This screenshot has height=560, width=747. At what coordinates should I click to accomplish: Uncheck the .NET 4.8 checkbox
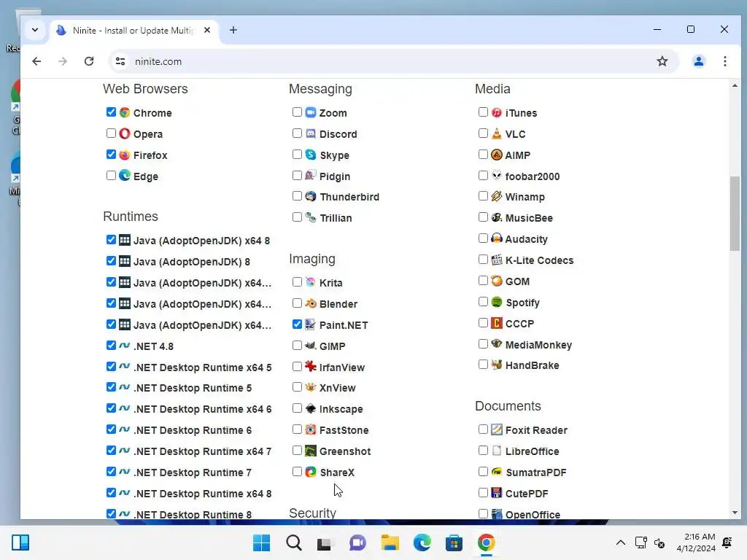[x=111, y=345]
